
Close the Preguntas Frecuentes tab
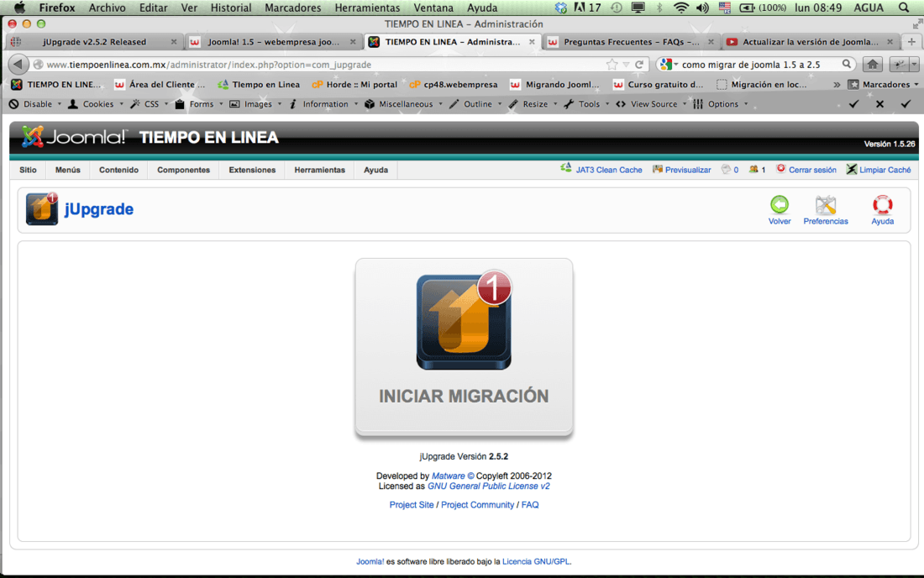(x=711, y=42)
